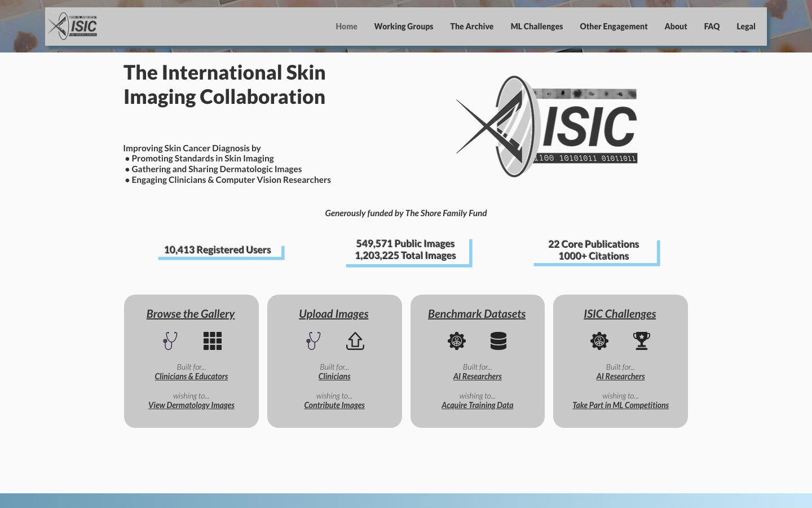Click the Shore Family Fund funding note
This screenshot has height=508, width=812.
tap(406, 213)
